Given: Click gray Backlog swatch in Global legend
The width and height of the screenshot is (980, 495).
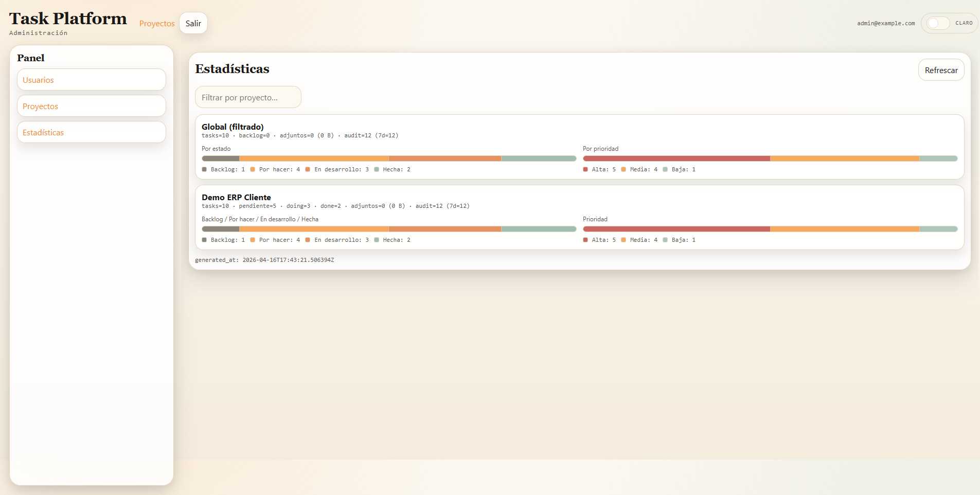Looking at the screenshot, I should click(x=204, y=169).
